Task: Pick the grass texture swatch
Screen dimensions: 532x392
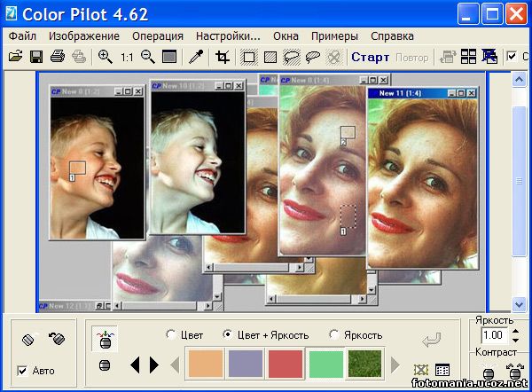Action: [x=364, y=364]
